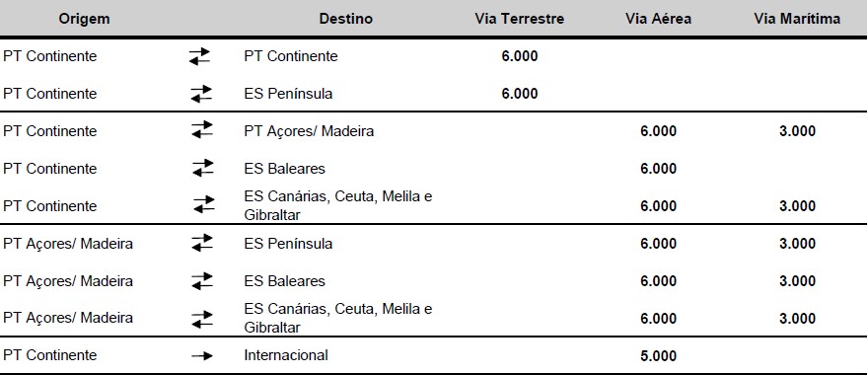Select the arrows between PT Açores/ Madeira and ES Península
The image size is (868, 375).
click(x=202, y=243)
